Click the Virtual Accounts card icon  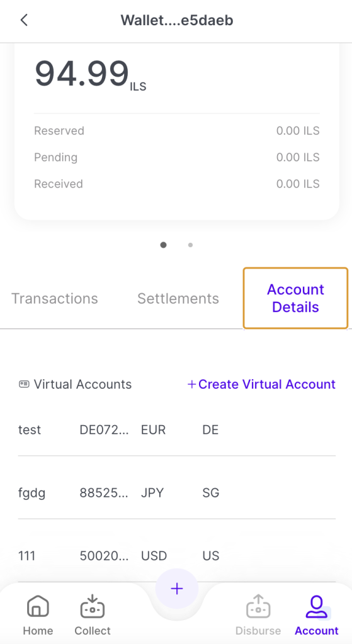(x=24, y=384)
